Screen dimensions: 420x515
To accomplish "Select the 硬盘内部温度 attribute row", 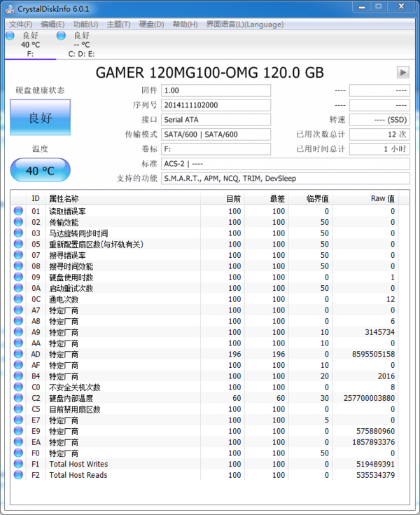I will click(x=205, y=398).
